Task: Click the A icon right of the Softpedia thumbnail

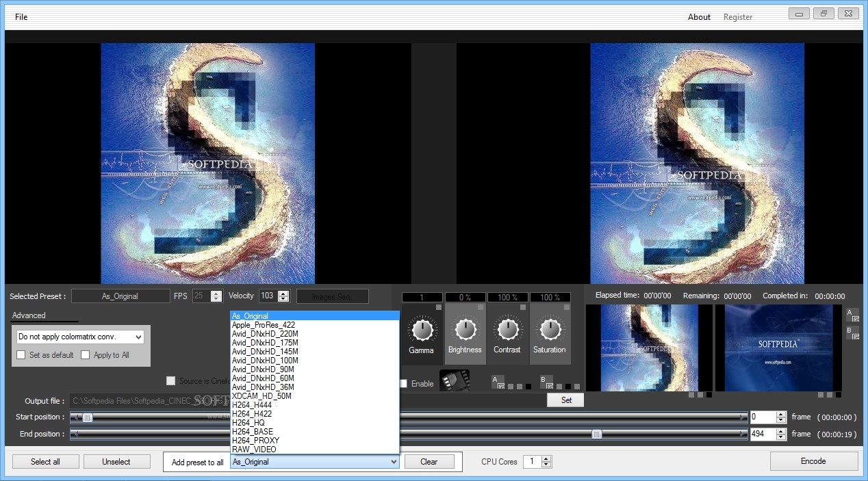Action: pyautogui.click(x=852, y=315)
